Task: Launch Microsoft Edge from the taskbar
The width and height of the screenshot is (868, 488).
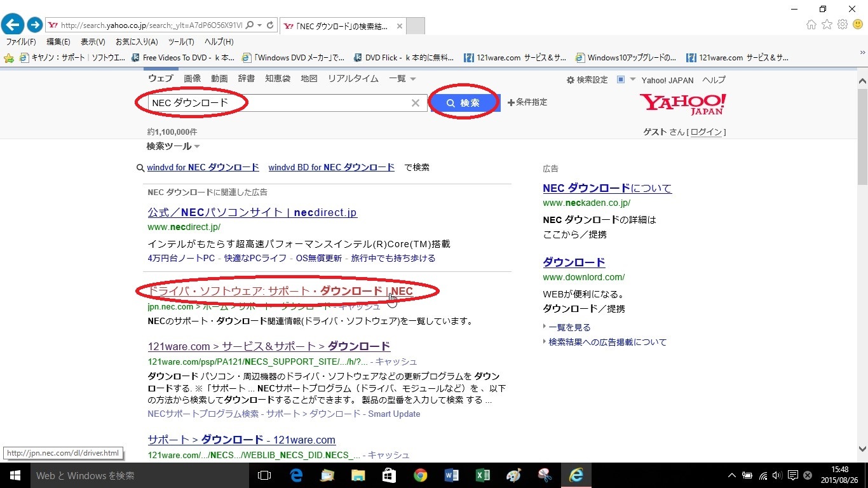Action: 295,475
